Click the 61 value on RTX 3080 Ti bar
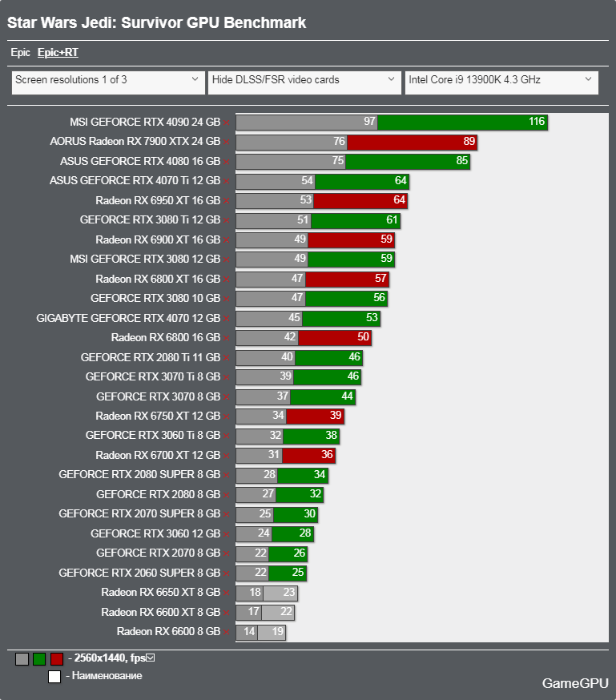The width and height of the screenshot is (616, 700). 392,219
